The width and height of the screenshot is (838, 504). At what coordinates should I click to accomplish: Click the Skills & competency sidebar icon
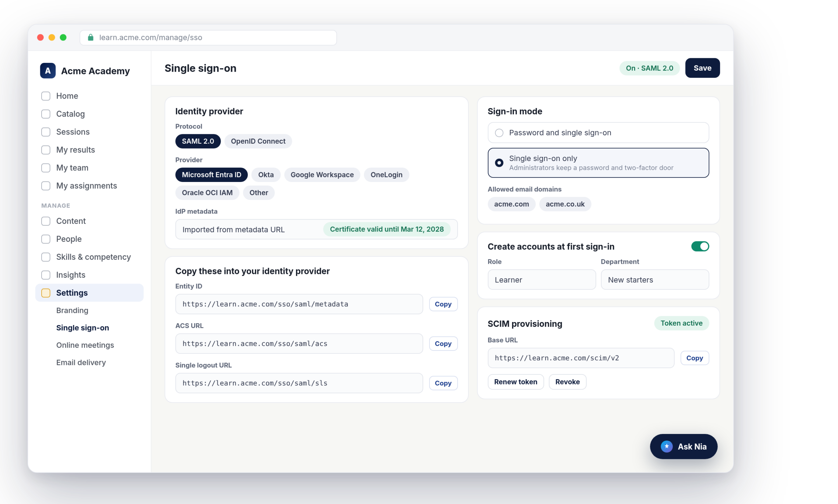click(46, 257)
